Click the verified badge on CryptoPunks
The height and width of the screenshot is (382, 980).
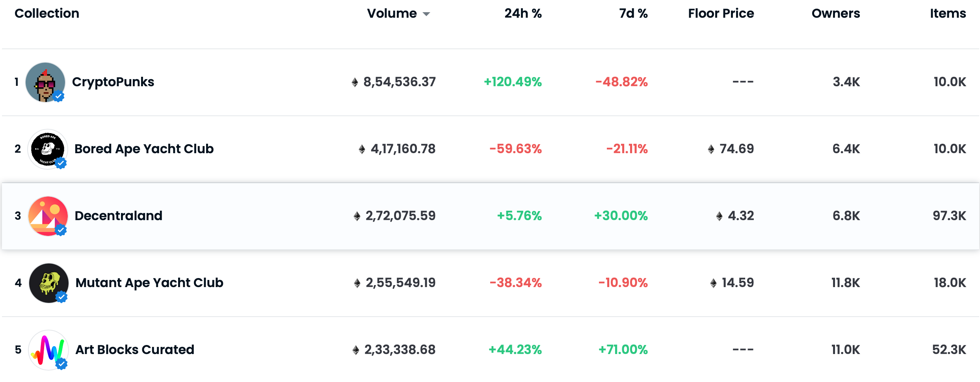[x=59, y=96]
